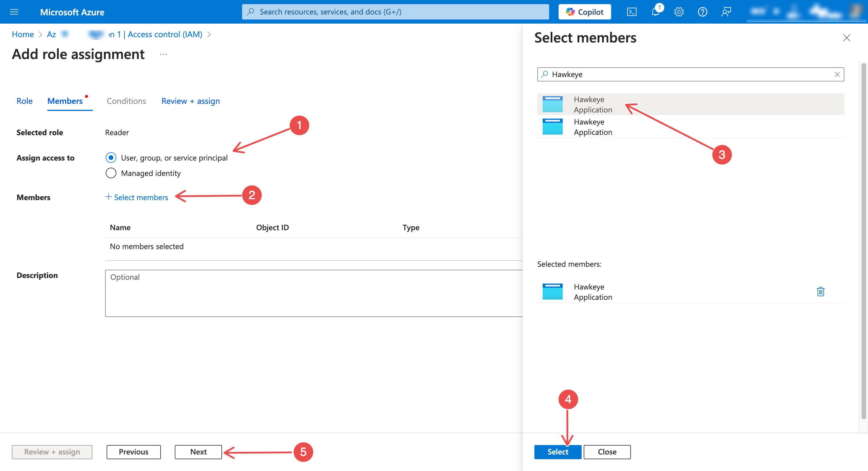Click the Next button
Viewport: 868px width, 471px height.
(198, 452)
